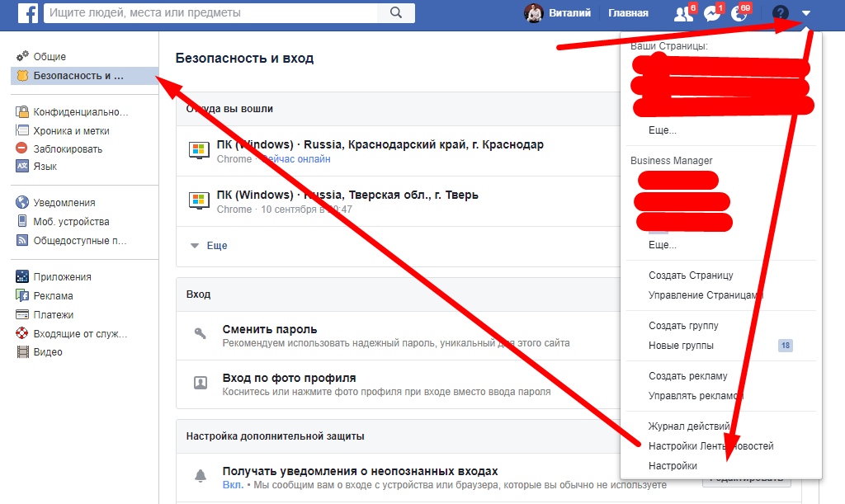Open Сменить пароль row
This screenshot has height=504, width=845.
point(399,336)
